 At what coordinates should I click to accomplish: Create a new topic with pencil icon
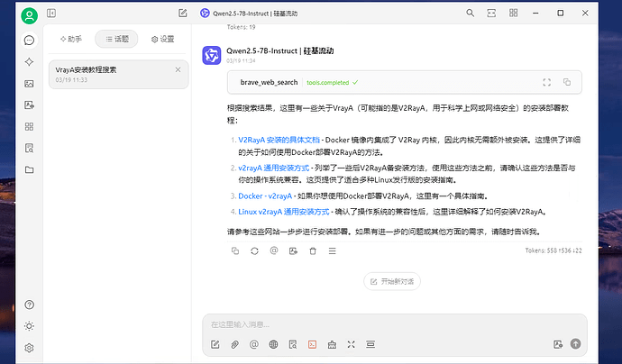coord(182,14)
